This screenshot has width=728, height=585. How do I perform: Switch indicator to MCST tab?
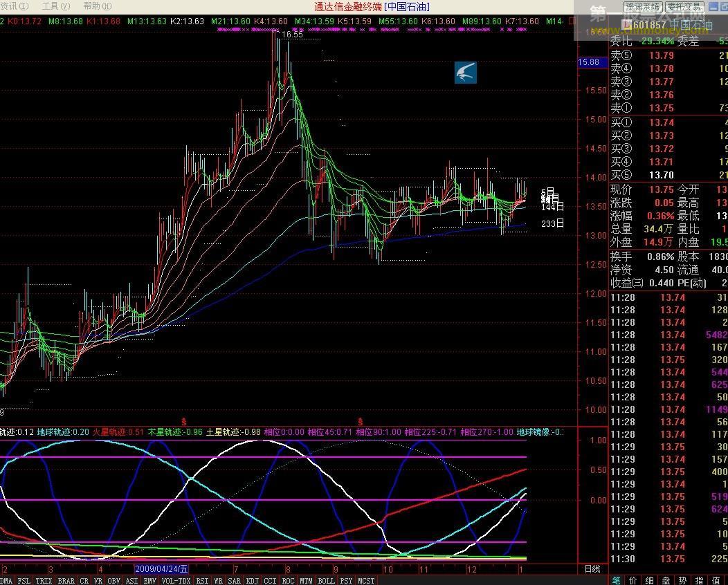[x=366, y=581]
